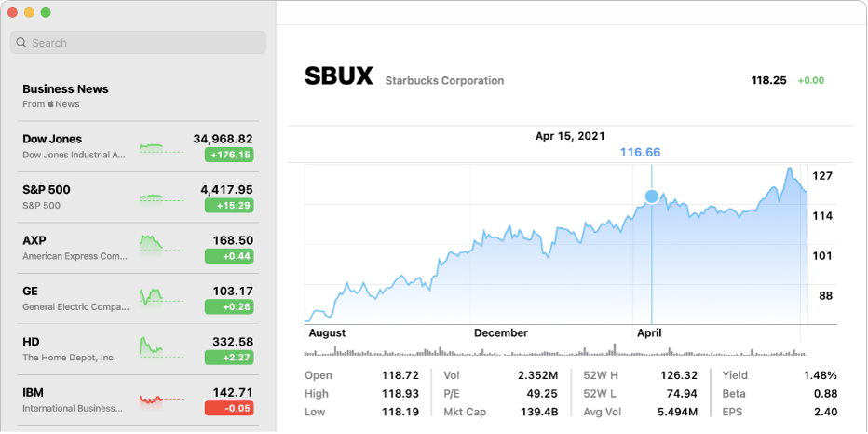Click the green full screen window button

(46, 12)
